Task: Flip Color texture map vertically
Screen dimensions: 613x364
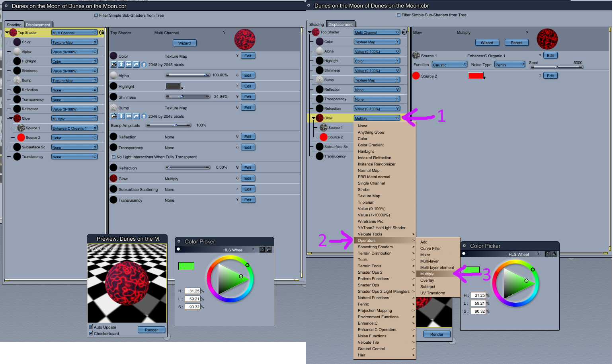Action: click(x=121, y=64)
